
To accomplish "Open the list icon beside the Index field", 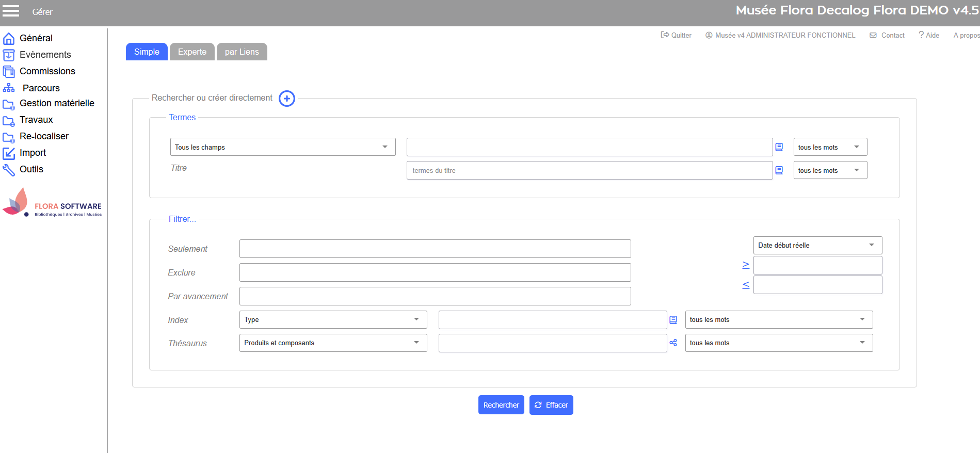I will [673, 320].
